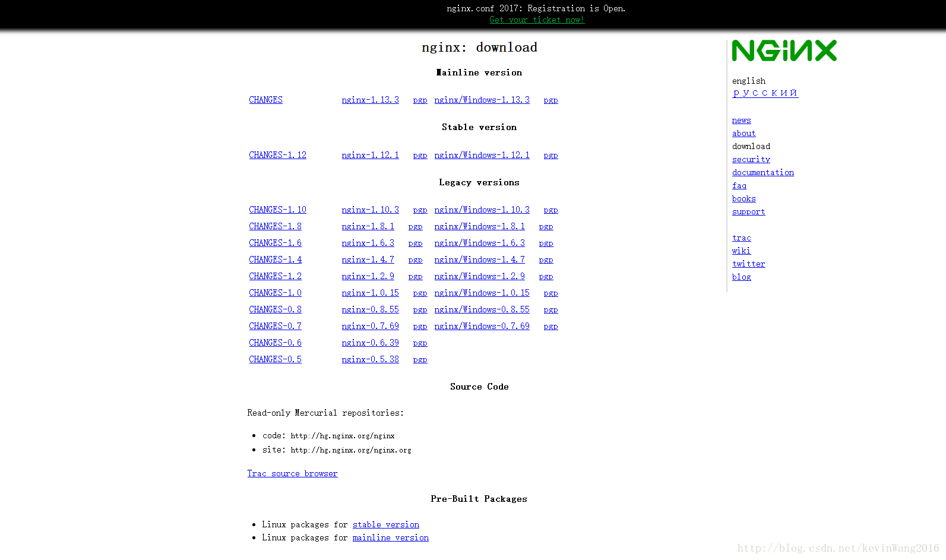Go to the news page

click(741, 120)
